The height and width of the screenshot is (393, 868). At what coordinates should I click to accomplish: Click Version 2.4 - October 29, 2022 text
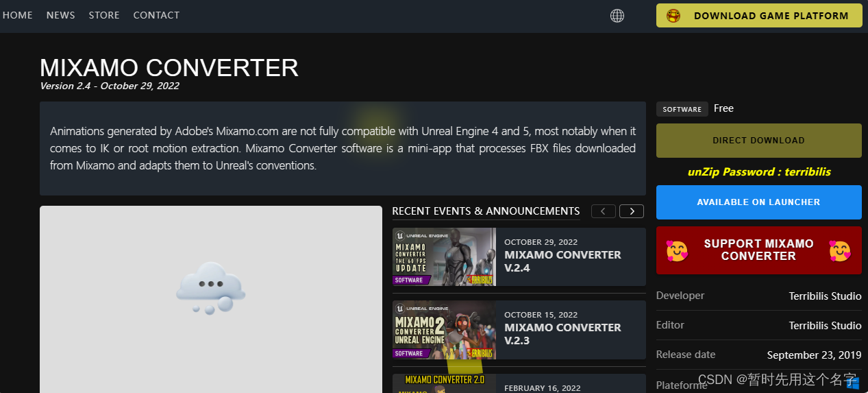tap(110, 86)
